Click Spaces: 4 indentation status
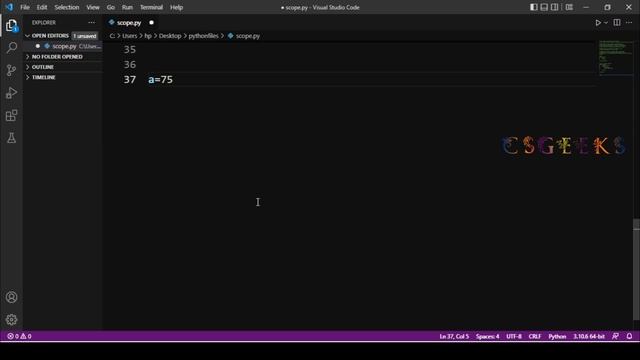The height and width of the screenshot is (360, 640). click(487, 336)
